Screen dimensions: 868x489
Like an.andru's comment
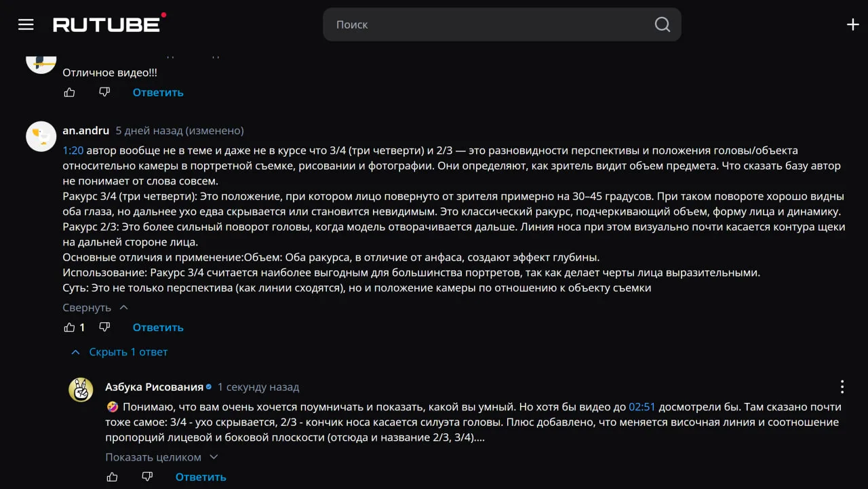click(x=69, y=328)
